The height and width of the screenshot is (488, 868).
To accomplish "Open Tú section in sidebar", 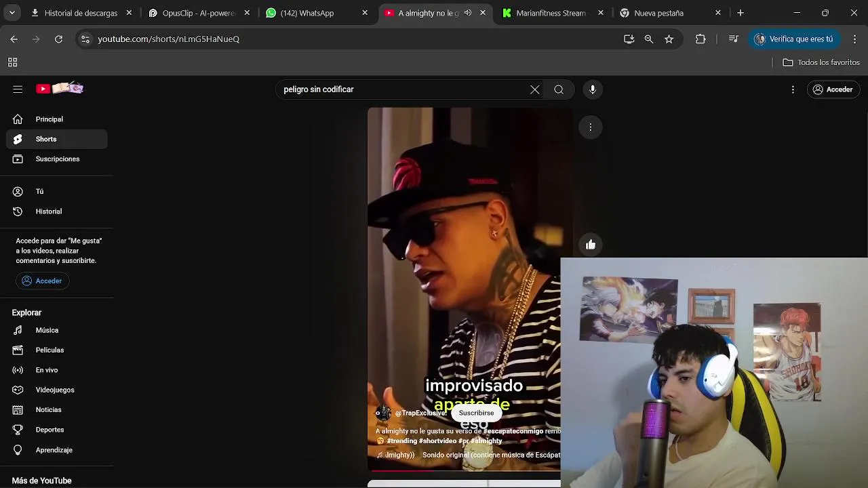I will coord(57,191).
